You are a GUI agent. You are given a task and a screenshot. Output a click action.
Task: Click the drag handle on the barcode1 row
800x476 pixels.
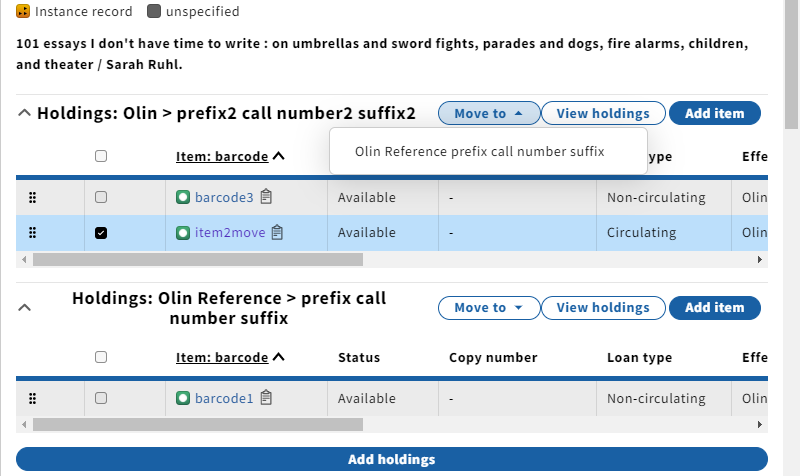(32, 398)
